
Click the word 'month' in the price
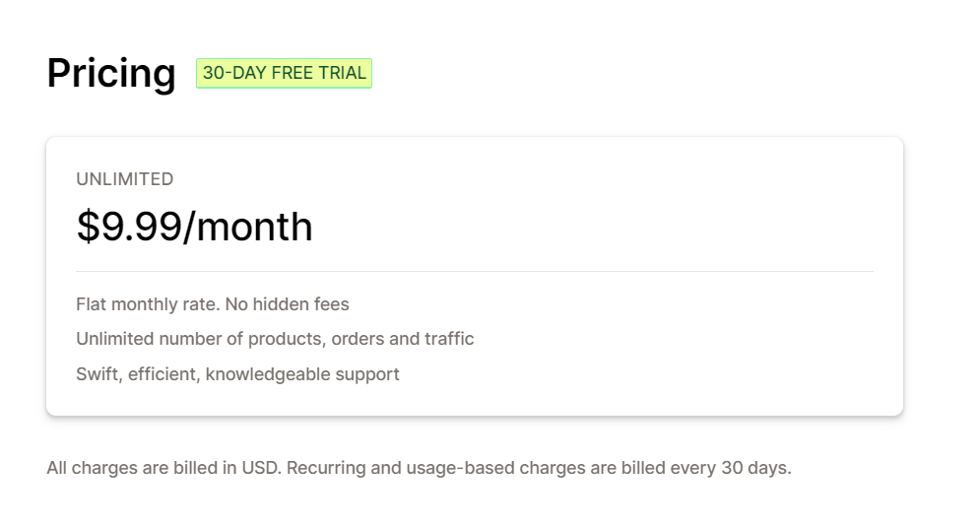pyautogui.click(x=254, y=227)
